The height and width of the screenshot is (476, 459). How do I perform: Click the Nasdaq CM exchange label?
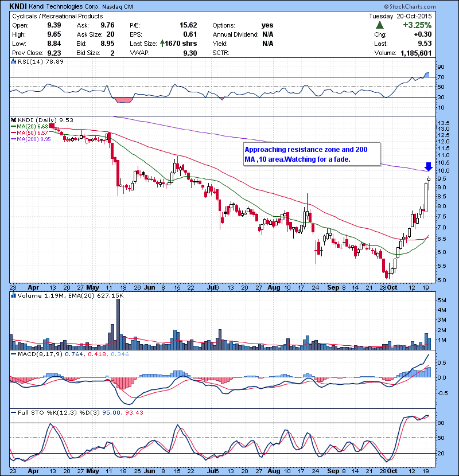coord(117,7)
